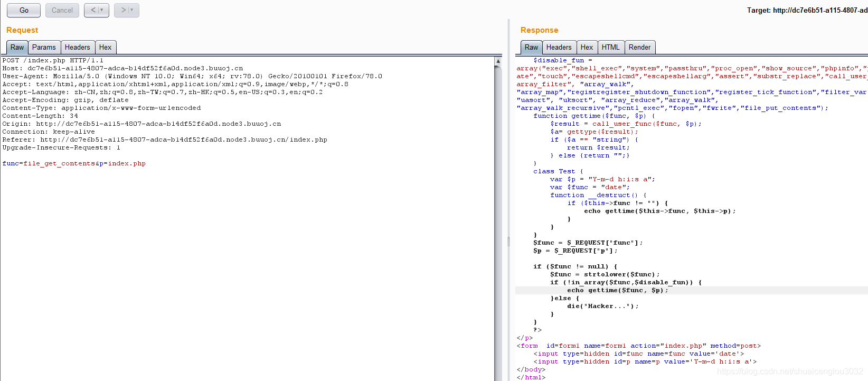Click the 'function __destruct()' line
The width and height of the screenshot is (868, 381).
(598, 195)
